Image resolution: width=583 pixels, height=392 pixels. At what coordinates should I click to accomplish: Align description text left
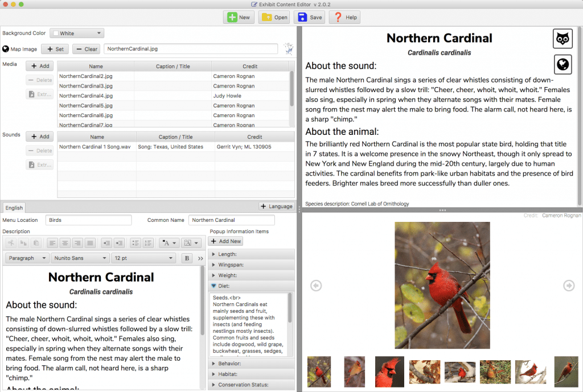click(52, 243)
